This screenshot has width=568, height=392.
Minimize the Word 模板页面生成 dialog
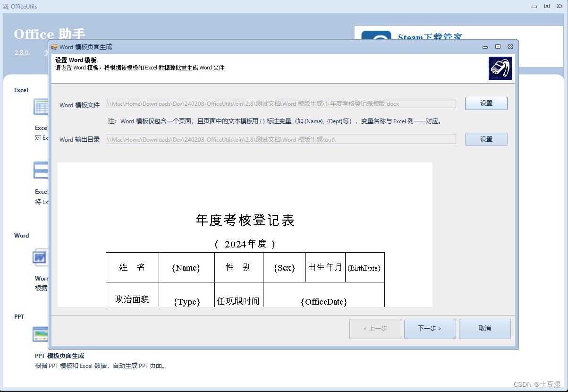485,47
